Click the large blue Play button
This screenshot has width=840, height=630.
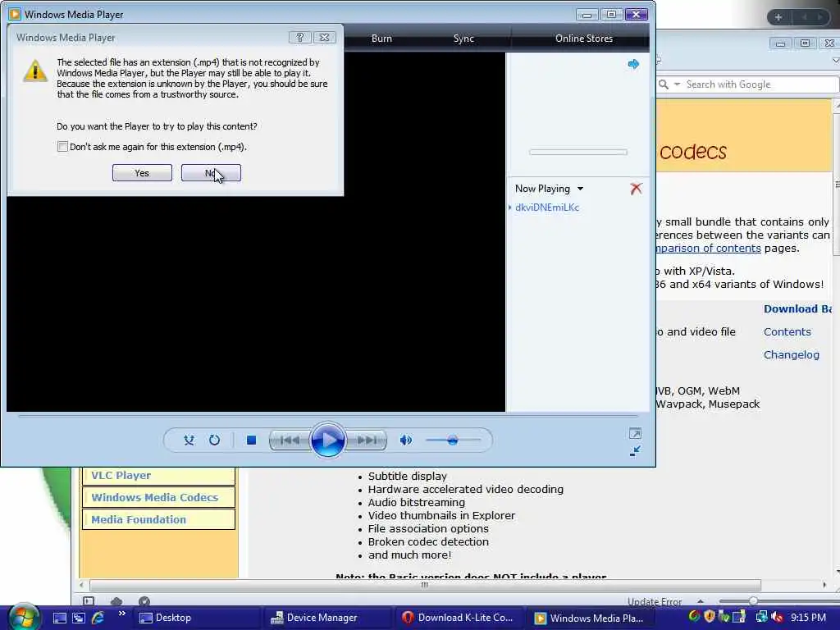(327, 441)
